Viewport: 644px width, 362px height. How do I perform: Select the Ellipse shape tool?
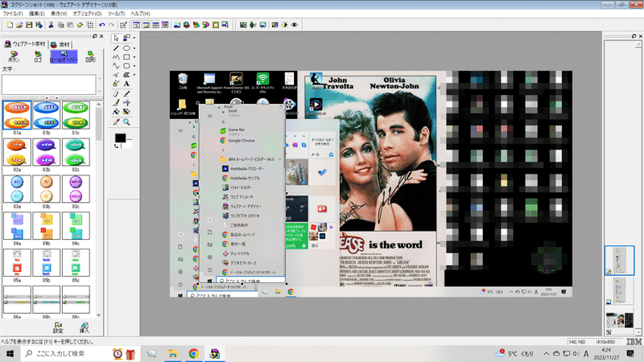pyautogui.click(x=126, y=48)
